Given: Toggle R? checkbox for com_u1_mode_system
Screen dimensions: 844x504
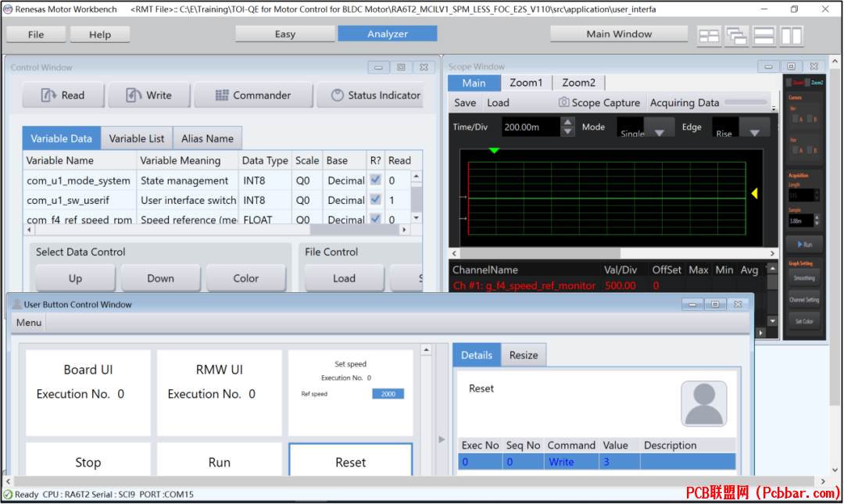Looking at the screenshot, I should click(x=376, y=179).
